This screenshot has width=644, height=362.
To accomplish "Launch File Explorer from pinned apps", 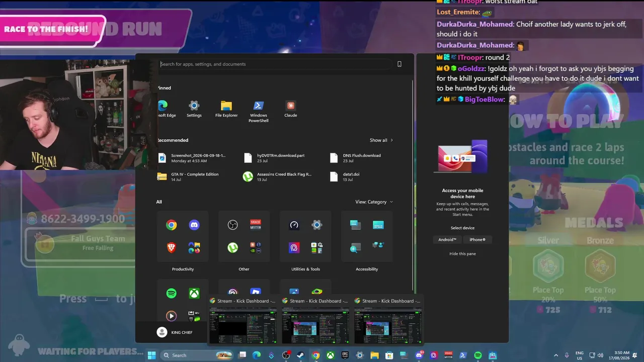I will click(226, 109).
